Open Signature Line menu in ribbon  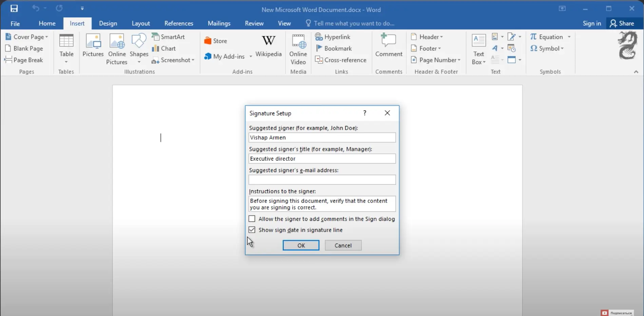click(x=514, y=37)
